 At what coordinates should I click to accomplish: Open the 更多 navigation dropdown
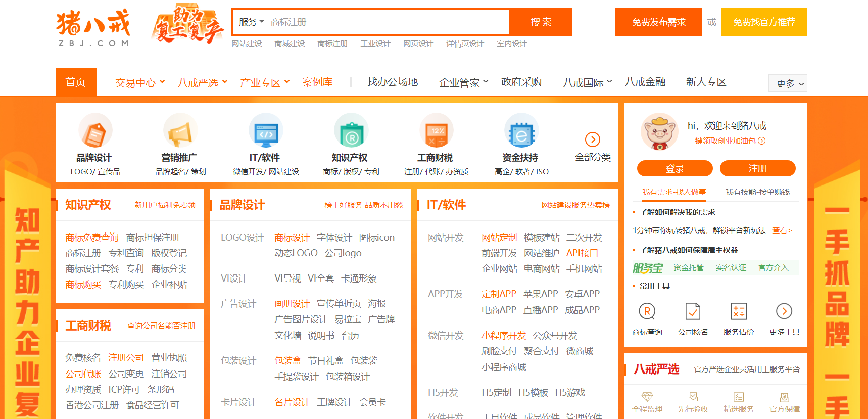coord(788,83)
